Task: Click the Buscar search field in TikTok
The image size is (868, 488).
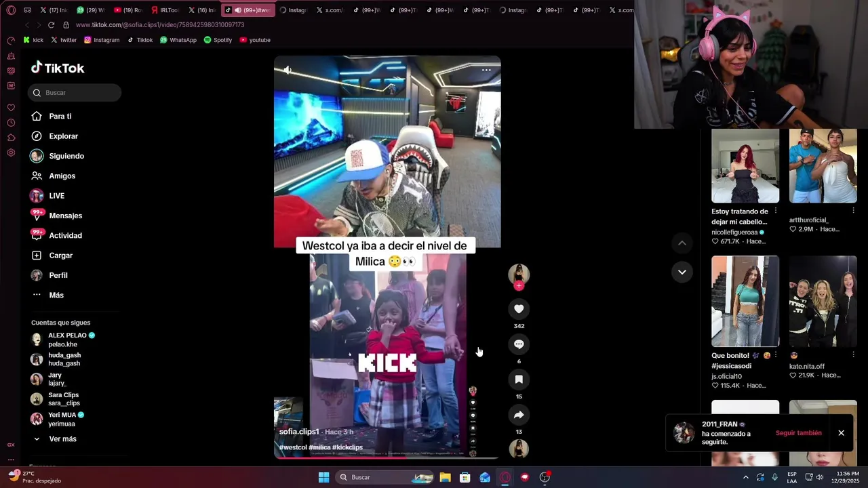Action: point(75,93)
